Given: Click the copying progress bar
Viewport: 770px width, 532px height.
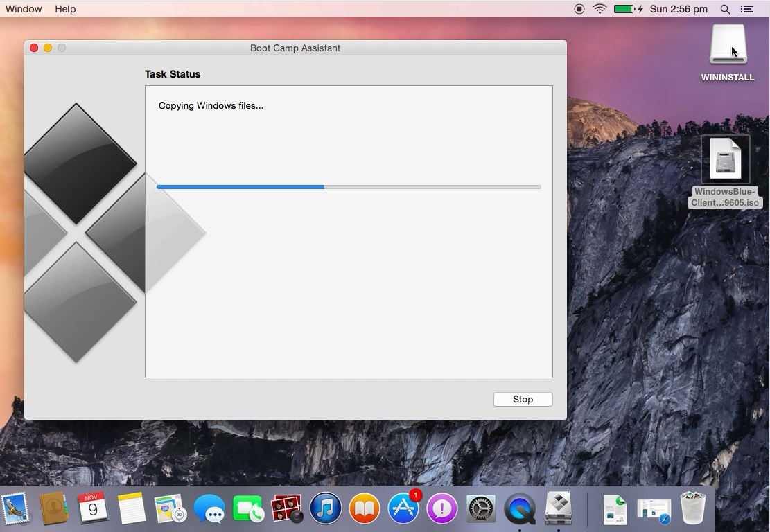Looking at the screenshot, I should [349, 187].
